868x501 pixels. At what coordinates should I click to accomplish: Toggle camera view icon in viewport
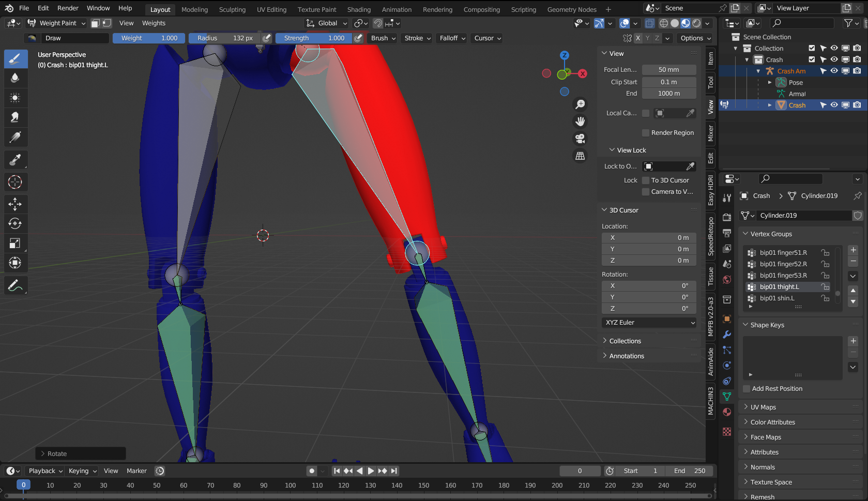pos(581,139)
